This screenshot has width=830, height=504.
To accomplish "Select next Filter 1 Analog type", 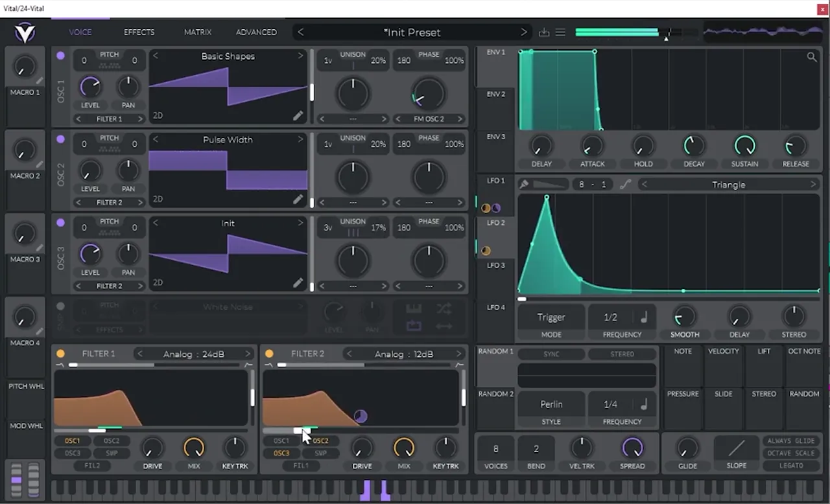I will coord(248,354).
